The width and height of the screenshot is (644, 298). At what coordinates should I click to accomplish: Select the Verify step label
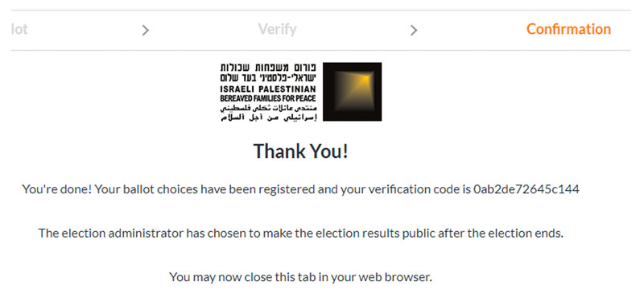point(277,29)
